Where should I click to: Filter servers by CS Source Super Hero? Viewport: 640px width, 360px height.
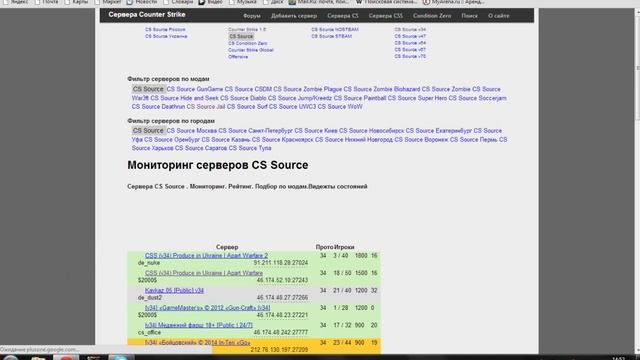click(417, 98)
